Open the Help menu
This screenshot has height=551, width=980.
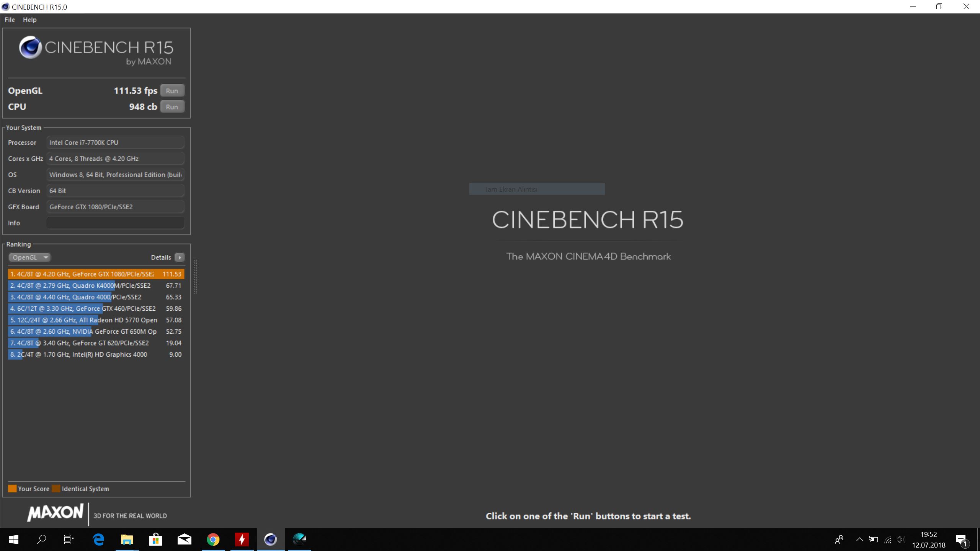coord(29,20)
